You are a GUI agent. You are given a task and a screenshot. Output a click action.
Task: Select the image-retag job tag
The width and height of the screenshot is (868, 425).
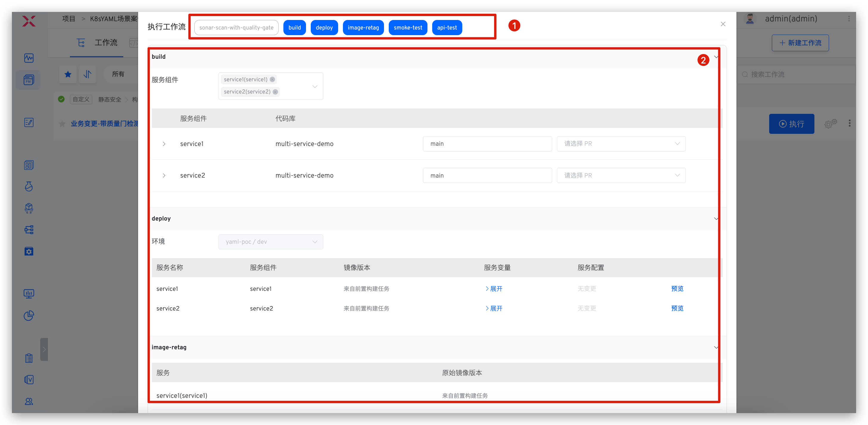coord(363,28)
